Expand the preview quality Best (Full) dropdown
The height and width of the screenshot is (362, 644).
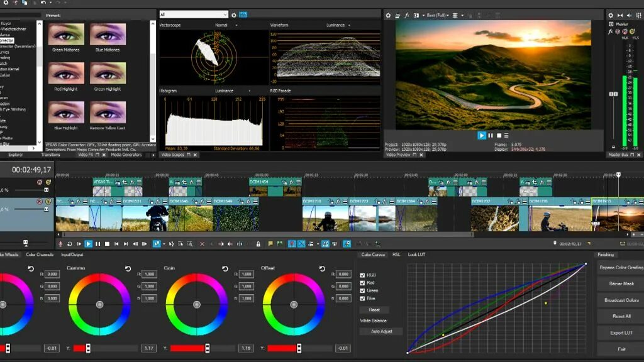438,15
